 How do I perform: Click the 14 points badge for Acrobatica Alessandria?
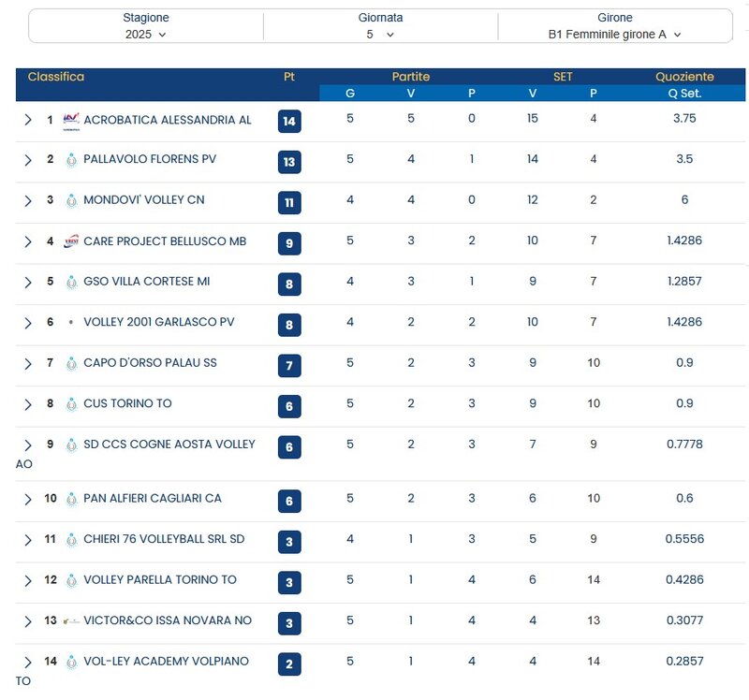pyautogui.click(x=289, y=121)
